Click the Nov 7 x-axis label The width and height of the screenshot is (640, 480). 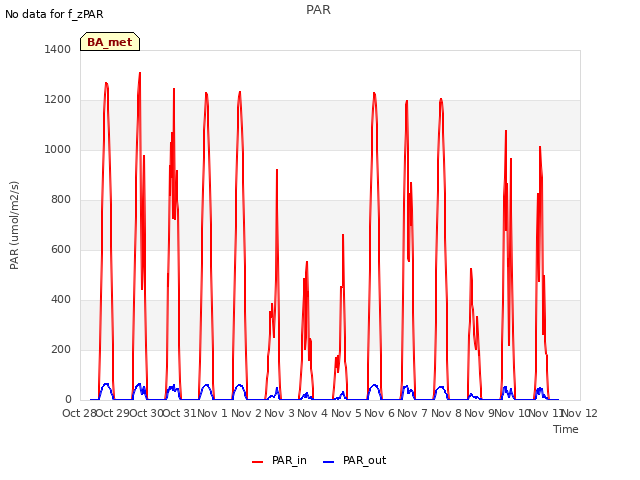(413, 413)
